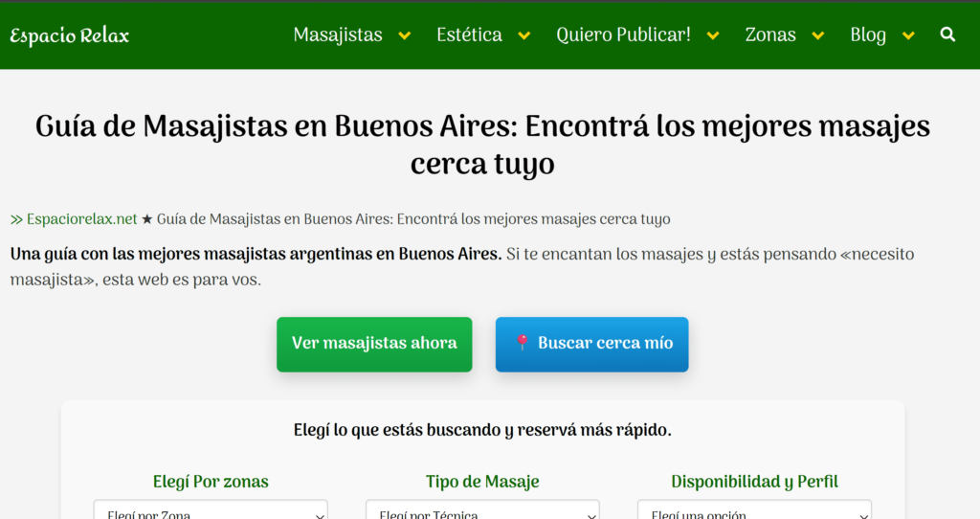Follow the Espaciorelax.net breadcrumb link
The width and height of the screenshot is (980, 519).
81,219
